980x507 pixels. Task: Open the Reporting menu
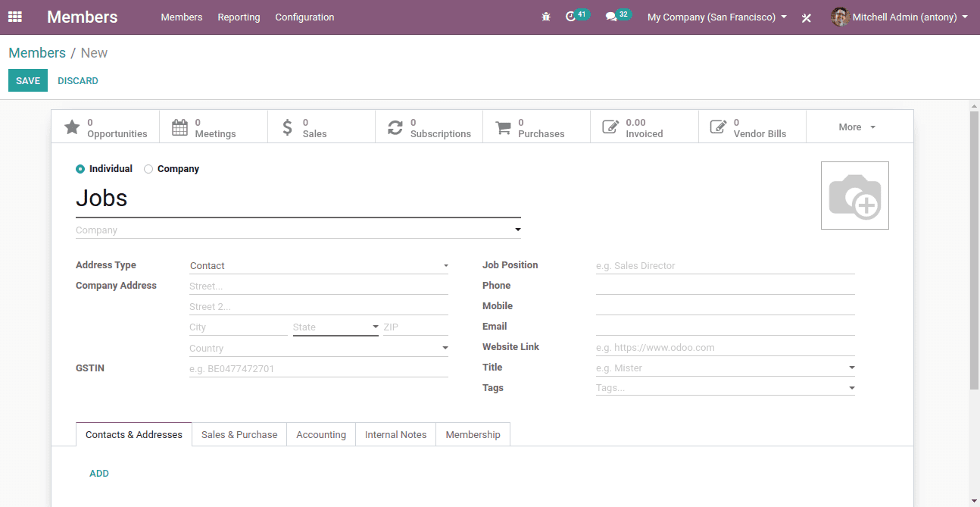point(239,17)
